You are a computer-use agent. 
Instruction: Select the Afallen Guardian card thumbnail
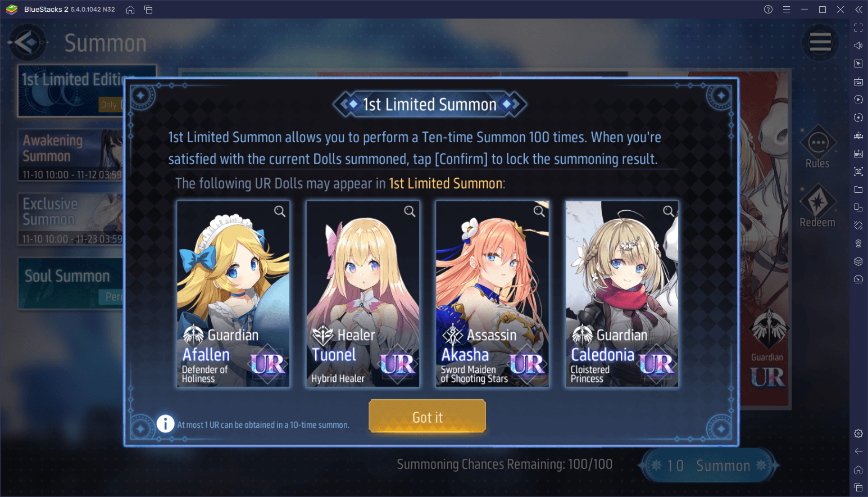(x=234, y=294)
